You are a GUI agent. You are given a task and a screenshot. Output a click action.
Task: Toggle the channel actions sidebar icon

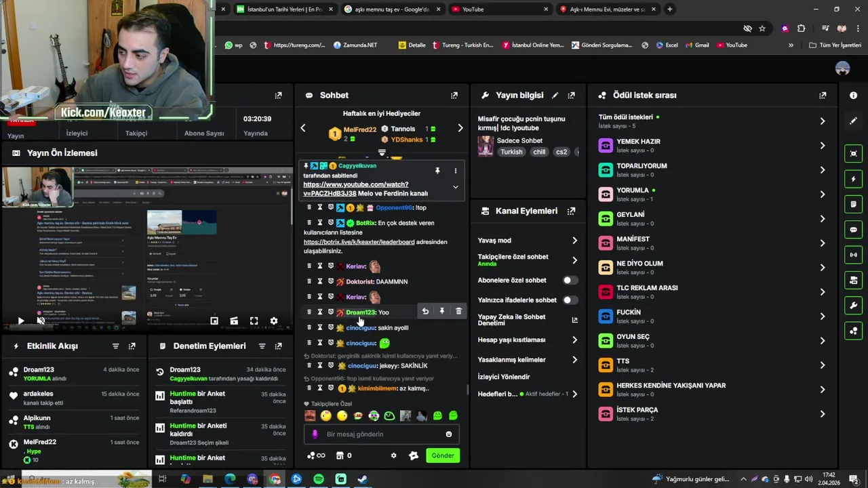[853, 280]
